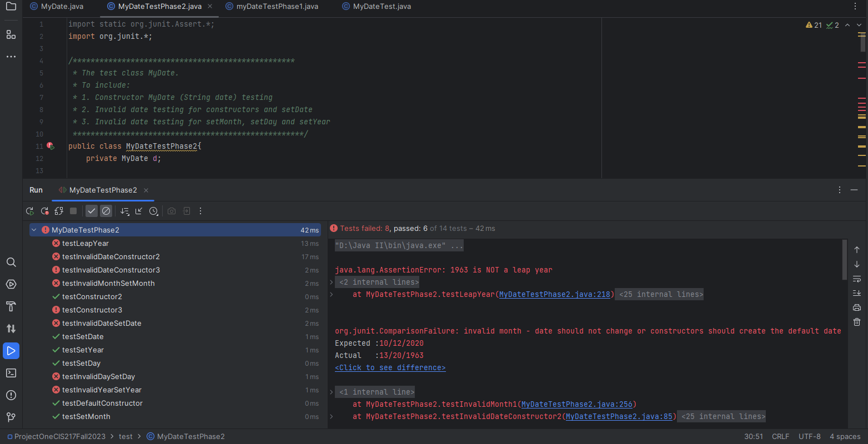The height and width of the screenshot is (444, 868).
Task: Expand the 25 internal lines fold after line 85
Action: 723,416
